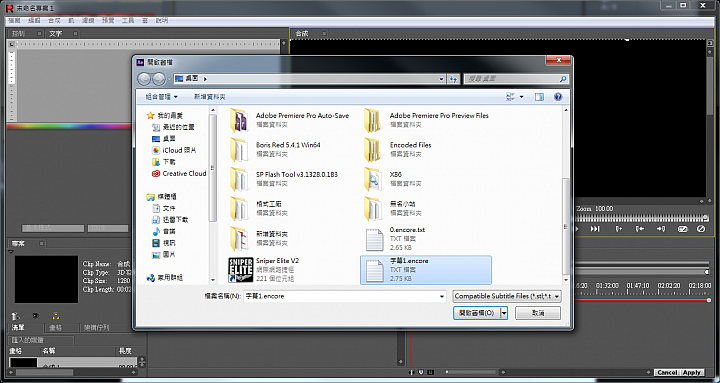Click the mark-out icon in composite panel
Screen dimensions: 720x383
(x=640, y=229)
